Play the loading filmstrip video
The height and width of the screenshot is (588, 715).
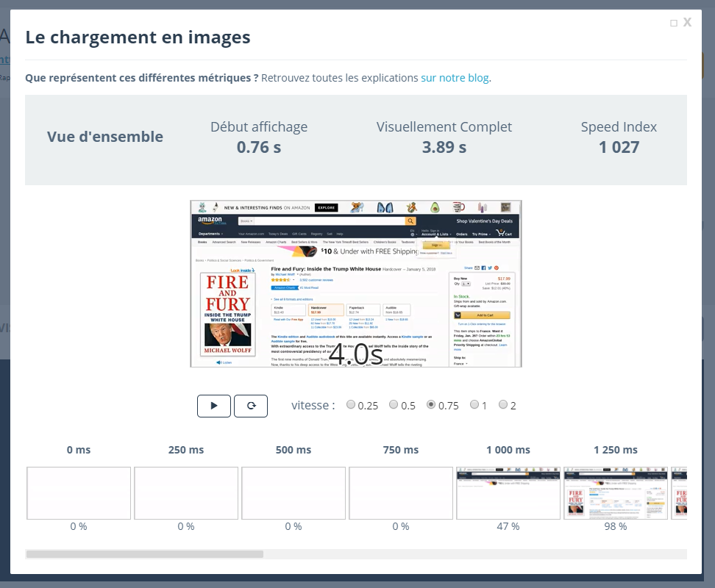[x=214, y=406]
